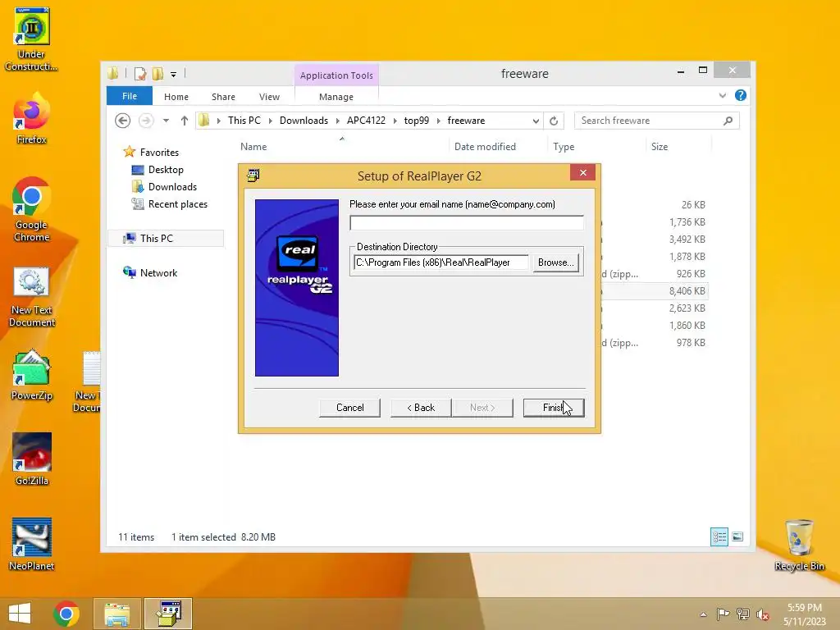Open the address bar history dropdown
Viewport: 840px width, 630px height.
click(x=536, y=121)
